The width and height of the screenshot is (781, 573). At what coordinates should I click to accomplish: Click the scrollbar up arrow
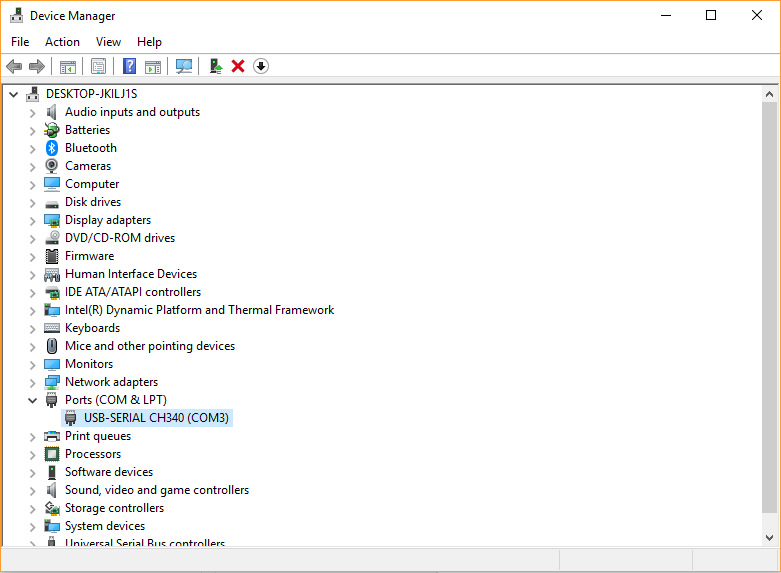(770, 94)
